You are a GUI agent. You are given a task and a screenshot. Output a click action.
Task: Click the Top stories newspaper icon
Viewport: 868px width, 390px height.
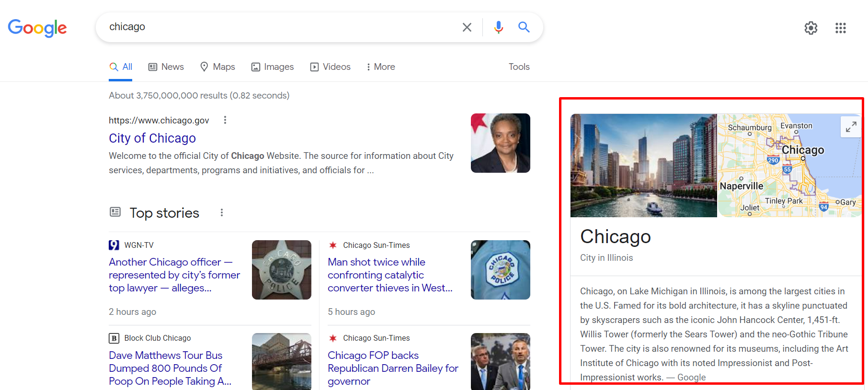coord(115,212)
